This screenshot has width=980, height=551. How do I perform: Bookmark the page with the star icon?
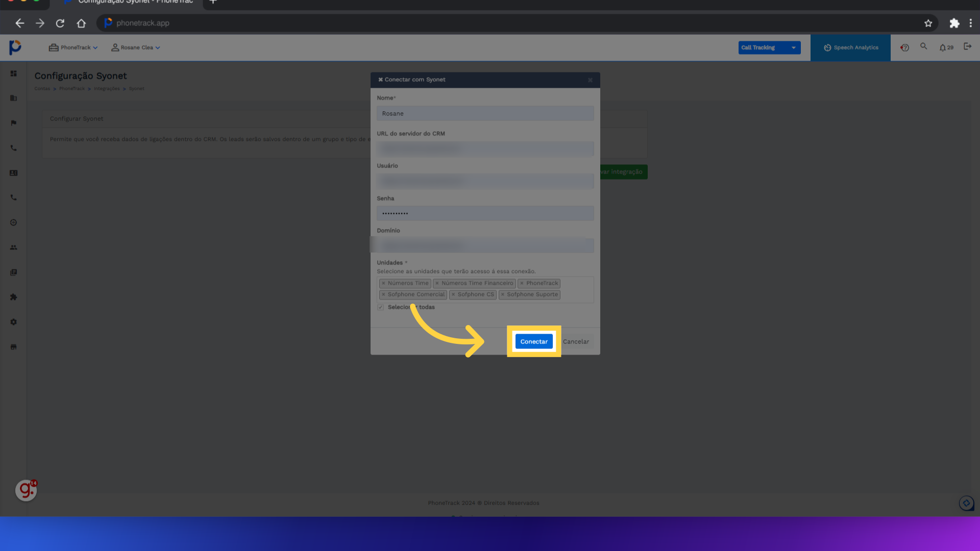click(928, 23)
